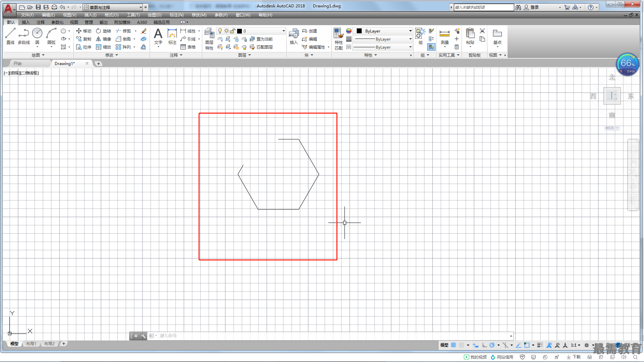Expand the 绘图 panel
The height and width of the screenshot is (362, 644).
tap(38, 55)
